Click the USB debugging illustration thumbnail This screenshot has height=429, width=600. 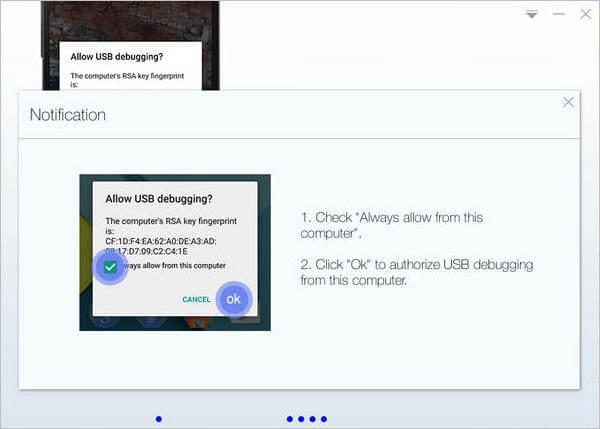click(175, 253)
